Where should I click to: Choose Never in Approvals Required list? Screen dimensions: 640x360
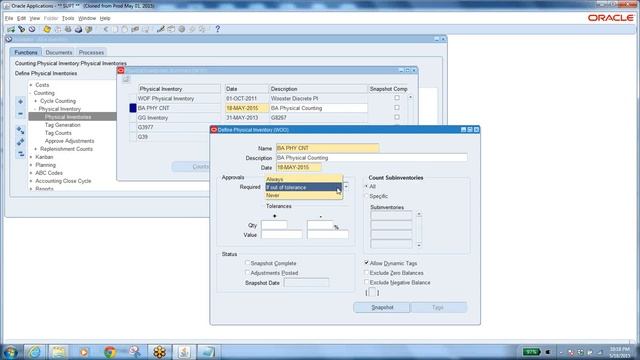coord(304,196)
